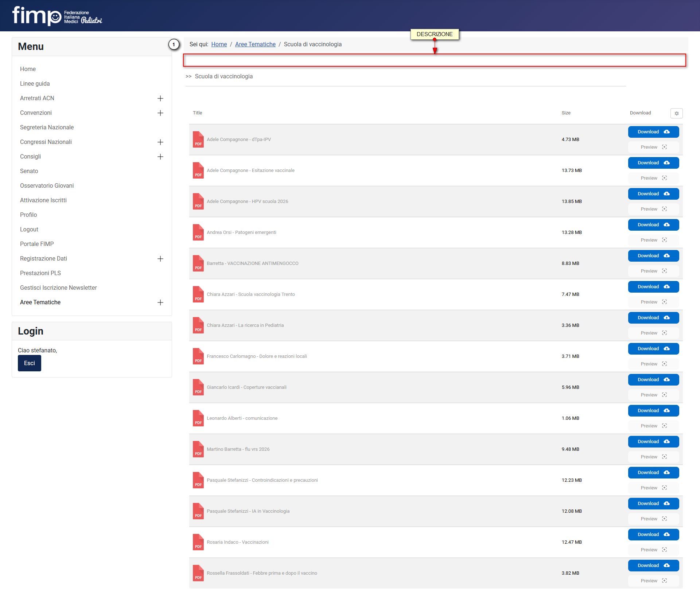Preview the Chiara Azzari La ricerca in Pediatria file
Screen dimensions: 700x594
(x=653, y=333)
